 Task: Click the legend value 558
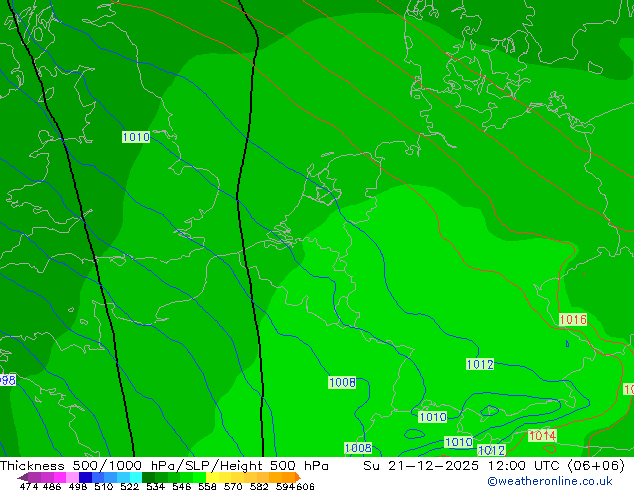pos(207,486)
